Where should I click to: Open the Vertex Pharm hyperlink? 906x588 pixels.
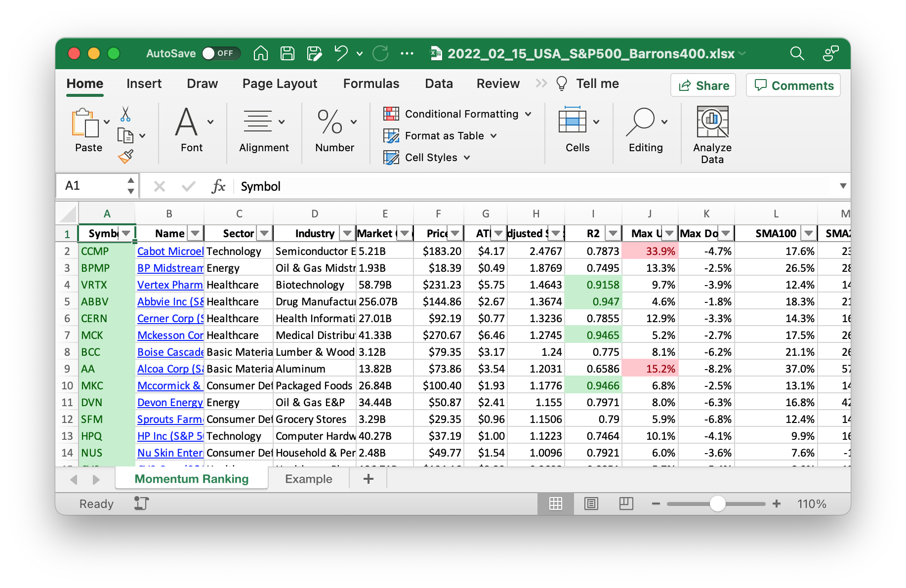coord(170,285)
